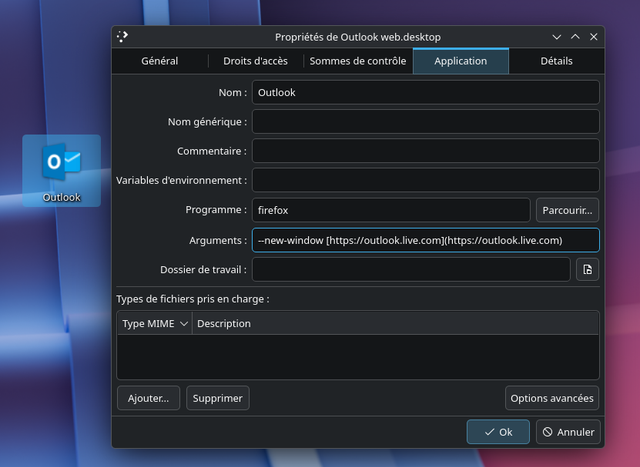Close the Propriétés de Outlook dialog
The image size is (640, 467).
(593, 37)
